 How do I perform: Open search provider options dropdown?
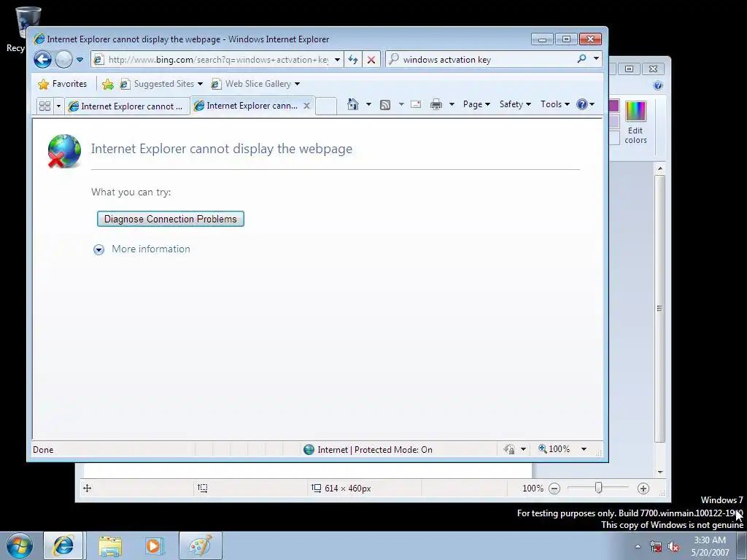pyautogui.click(x=596, y=58)
